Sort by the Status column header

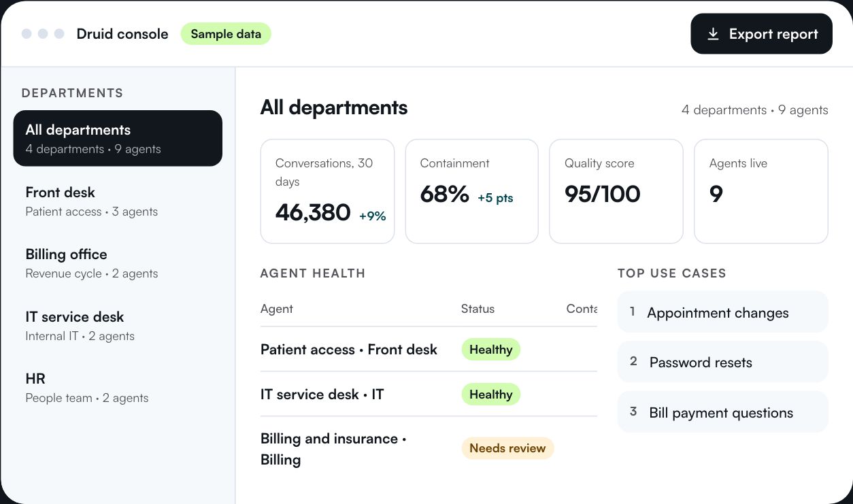pos(478,309)
